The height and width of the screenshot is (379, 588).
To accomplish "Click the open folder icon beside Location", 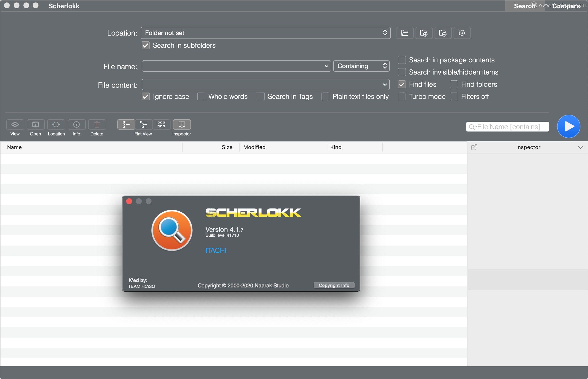I will (405, 33).
